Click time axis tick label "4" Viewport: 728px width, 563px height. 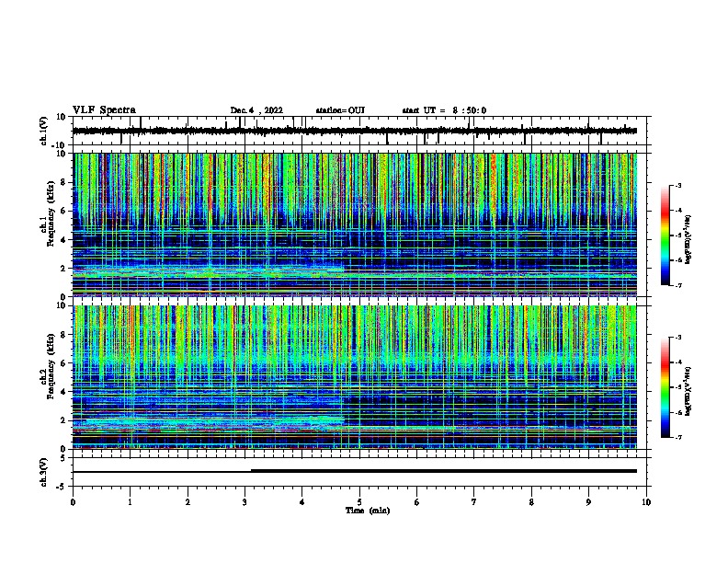click(x=302, y=502)
